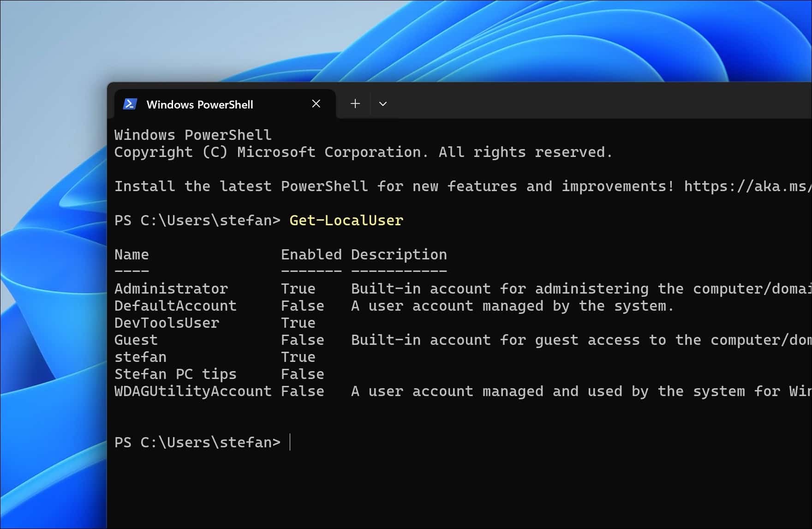Click the Get-LocalUser command text

[x=346, y=221]
